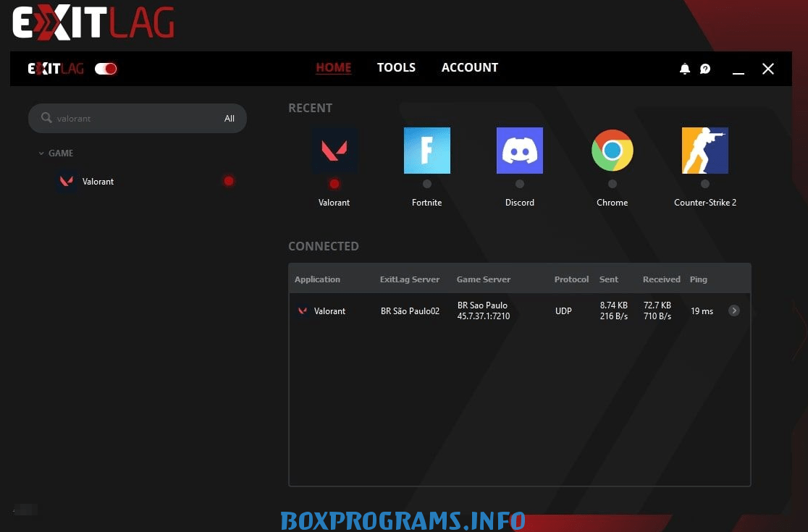Open the All filter dropdown
The height and width of the screenshot is (532, 808).
point(230,119)
